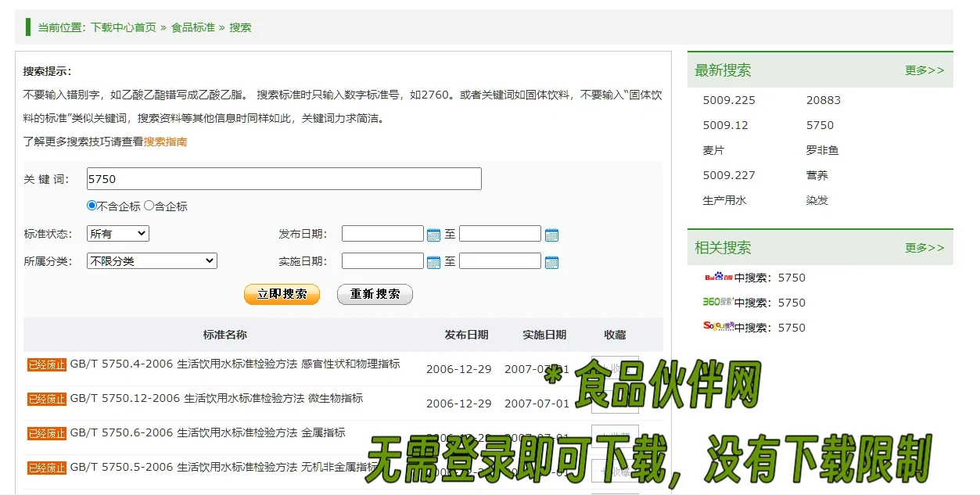This screenshot has width=980, height=495.
Task: Open the 所属分类 dropdown showing 不限分类
Action: point(152,260)
